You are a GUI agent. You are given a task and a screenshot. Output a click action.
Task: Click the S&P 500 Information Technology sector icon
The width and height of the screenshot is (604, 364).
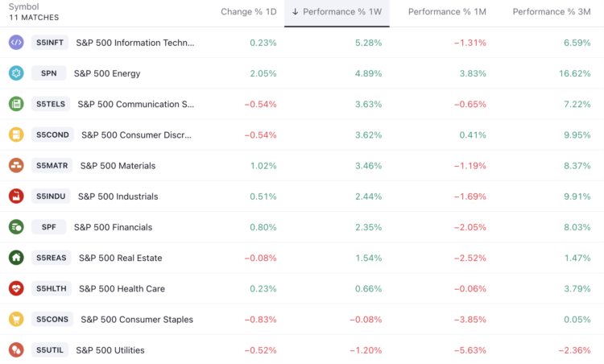16,43
